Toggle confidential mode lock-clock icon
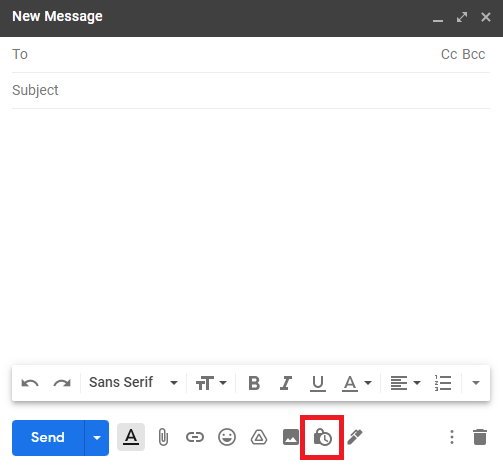Image resolution: width=503 pixels, height=467 pixels. [x=322, y=437]
